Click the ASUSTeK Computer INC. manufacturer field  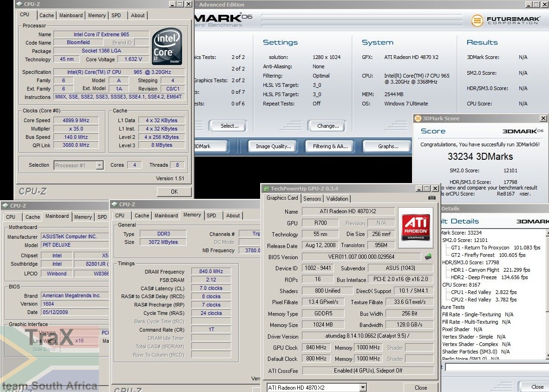75,236
